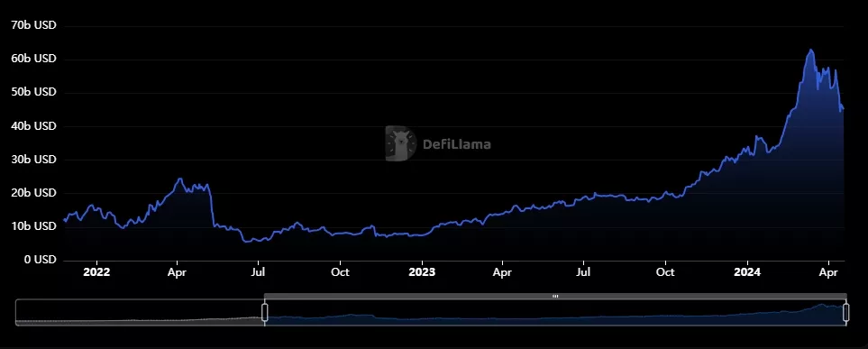This screenshot has height=349, width=868.
Task: Click the '2022' x-axis label
Action: coord(96,272)
